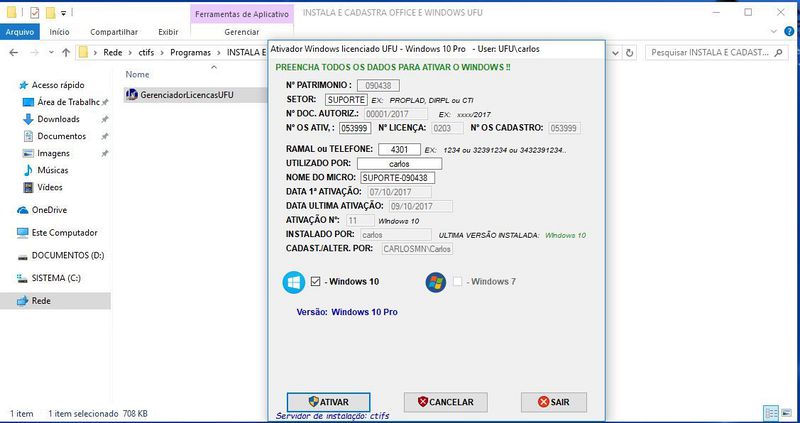Image resolution: width=800 pixels, height=423 pixels.
Task: Click the RAMAL ou TELEFONE field
Action: tap(399, 150)
